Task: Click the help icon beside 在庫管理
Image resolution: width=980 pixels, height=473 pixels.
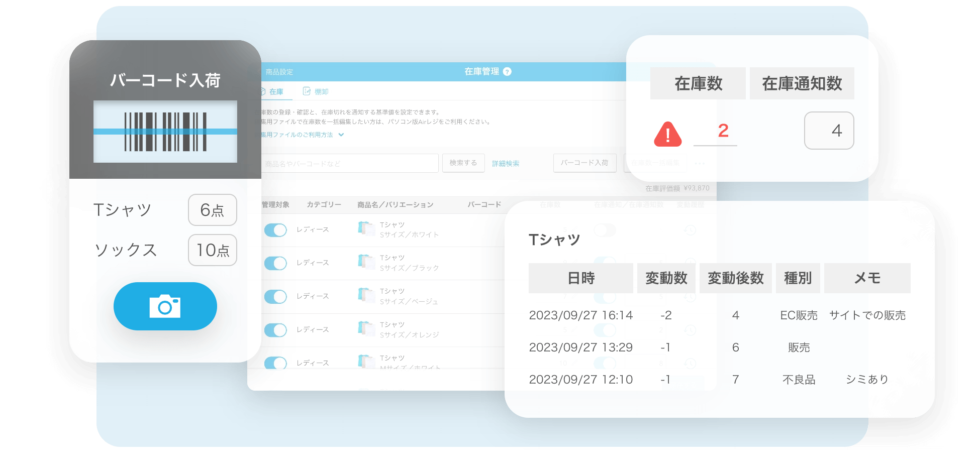Action: [x=507, y=72]
